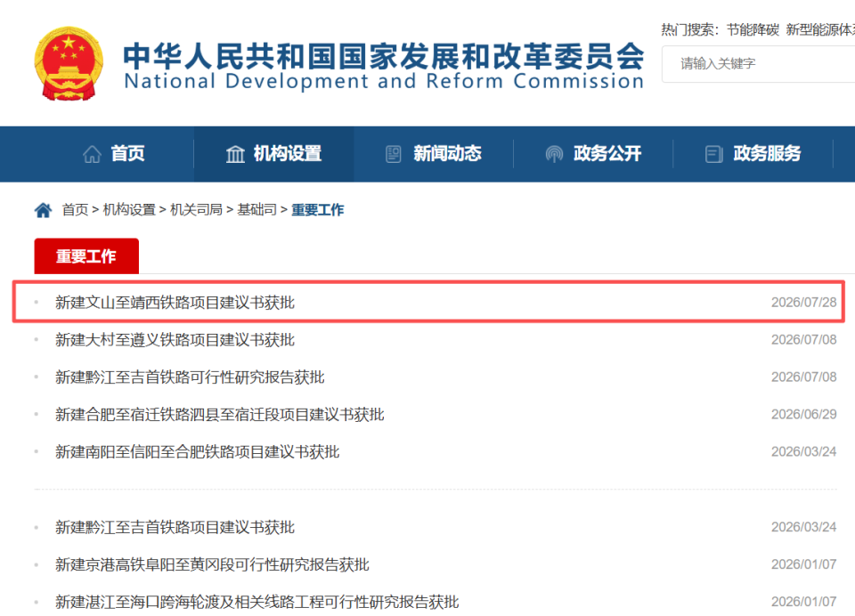Click the national emblem logo

coord(69,64)
